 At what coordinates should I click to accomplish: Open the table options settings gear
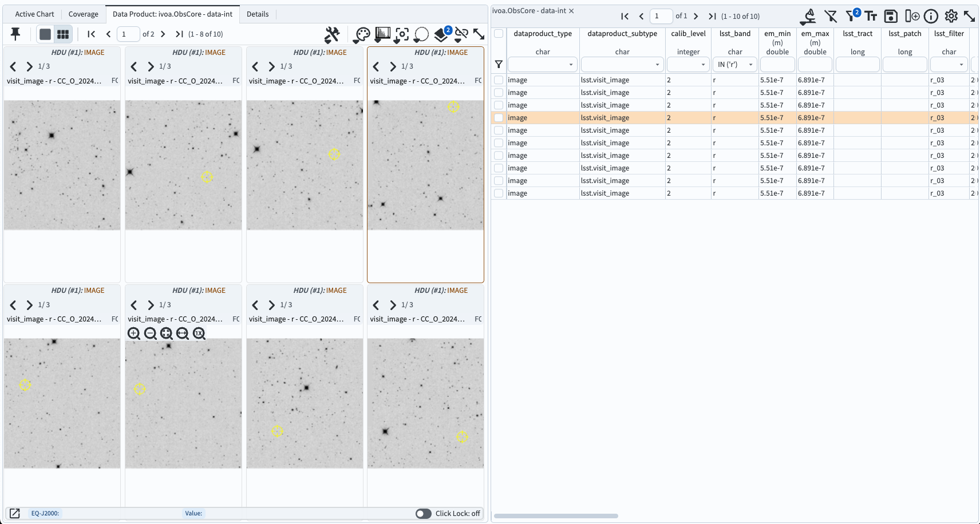coord(951,16)
